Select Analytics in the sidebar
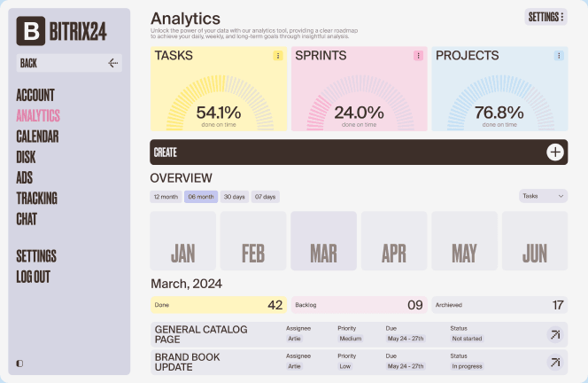Image resolution: width=588 pixels, height=383 pixels. click(x=38, y=115)
